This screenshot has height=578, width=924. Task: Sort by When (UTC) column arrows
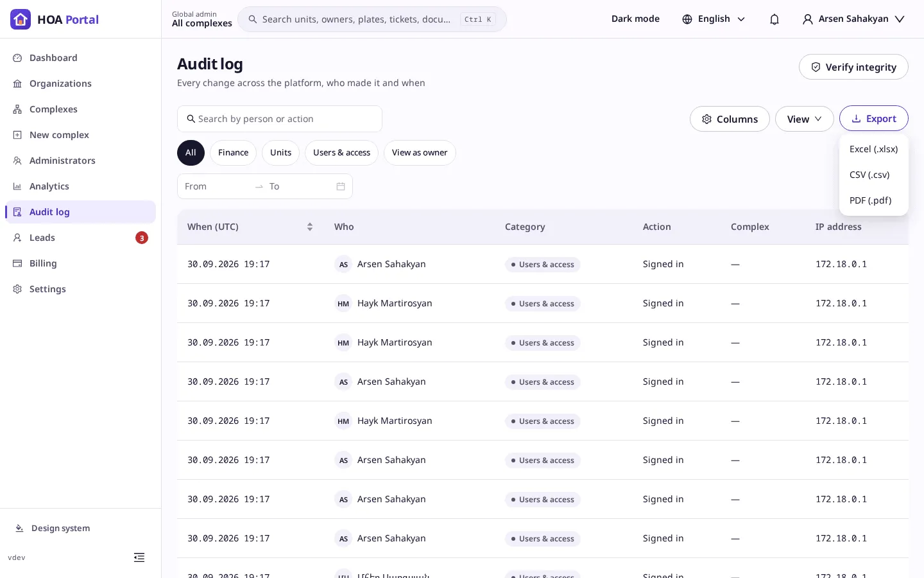pyautogui.click(x=310, y=227)
